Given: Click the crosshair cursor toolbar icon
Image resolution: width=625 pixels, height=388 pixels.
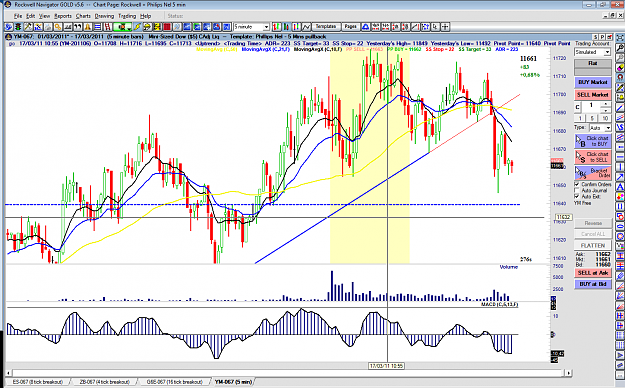Looking at the screenshot, I should click(445, 27).
